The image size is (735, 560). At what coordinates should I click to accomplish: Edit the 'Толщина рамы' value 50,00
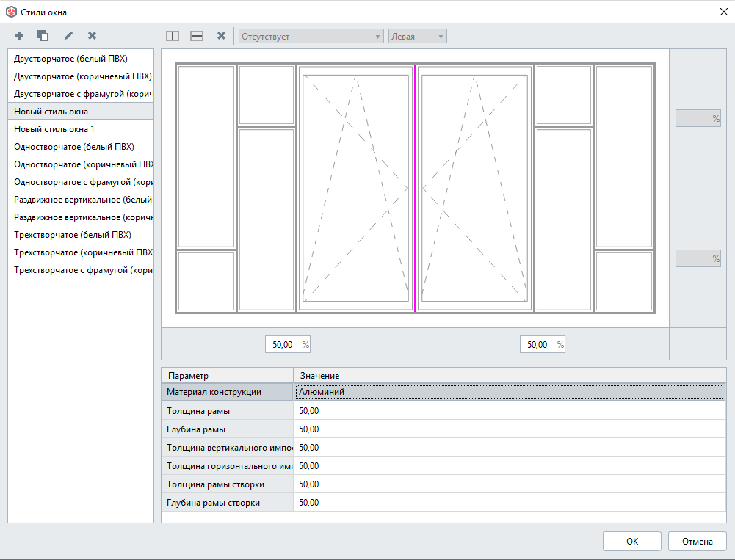[x=509, y=411]
